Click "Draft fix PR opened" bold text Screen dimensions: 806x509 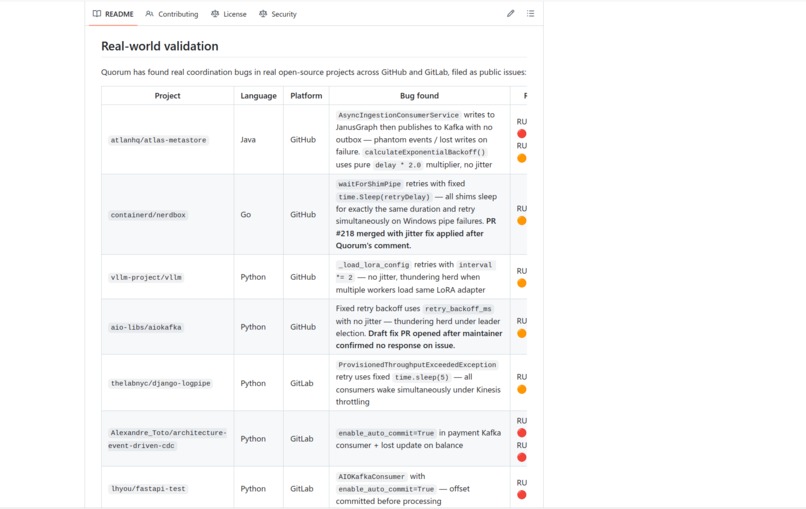404,333
